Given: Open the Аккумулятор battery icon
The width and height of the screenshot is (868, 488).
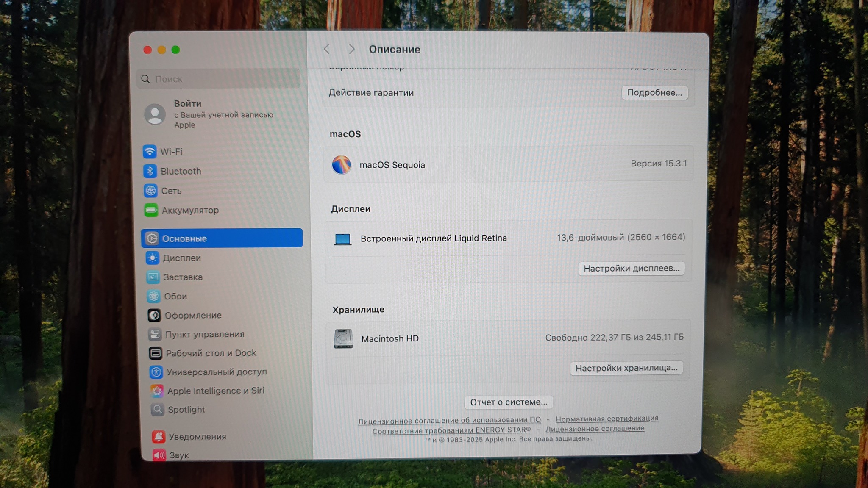Looking at the screenshot, I should 151,210.
